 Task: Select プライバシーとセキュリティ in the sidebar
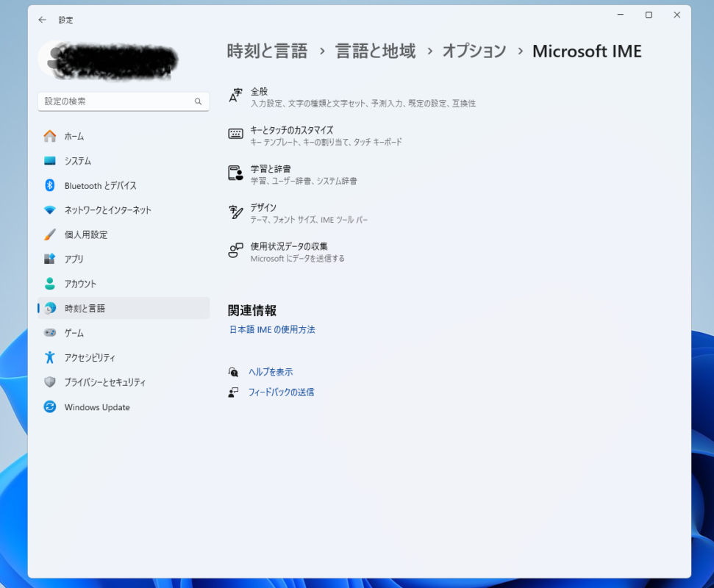click(x=124, y=382)
